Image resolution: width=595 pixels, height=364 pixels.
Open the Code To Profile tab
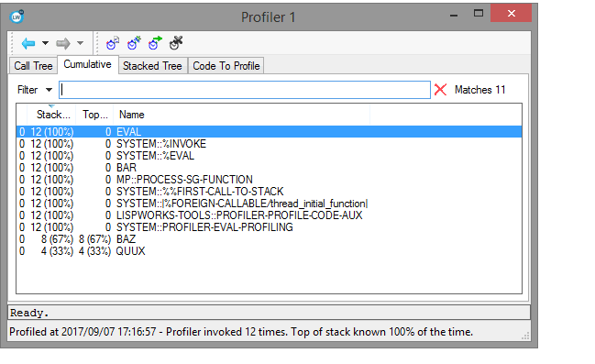pyautogui.click(x=226, y=66)
